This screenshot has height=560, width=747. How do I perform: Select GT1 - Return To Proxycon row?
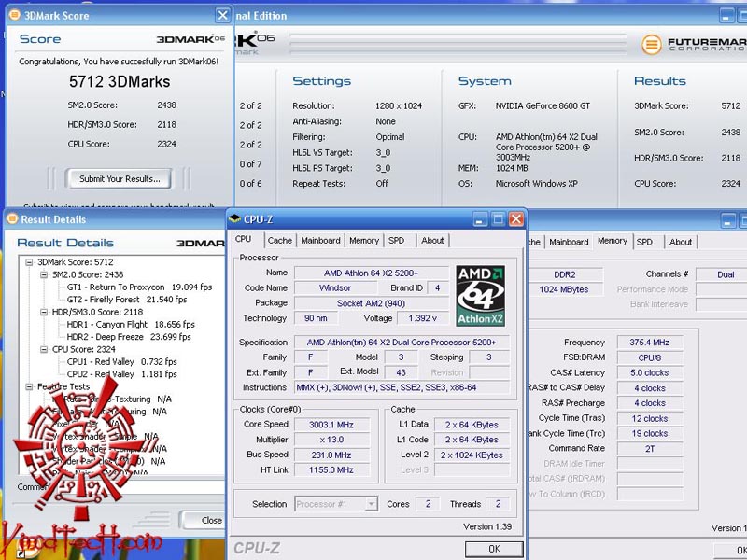[x=139, y=287]
